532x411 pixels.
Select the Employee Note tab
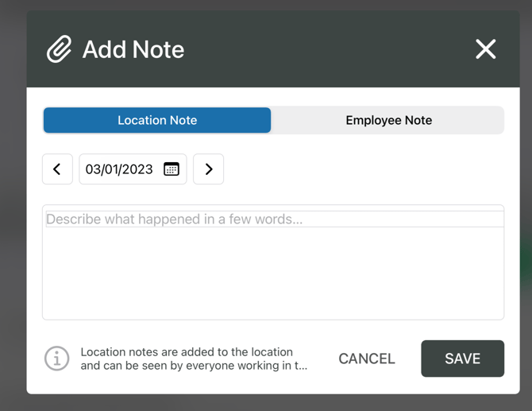point(388,120)
